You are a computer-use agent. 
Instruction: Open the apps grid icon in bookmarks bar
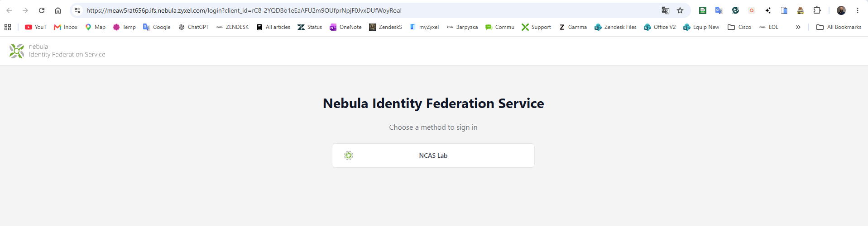[8, 27]
